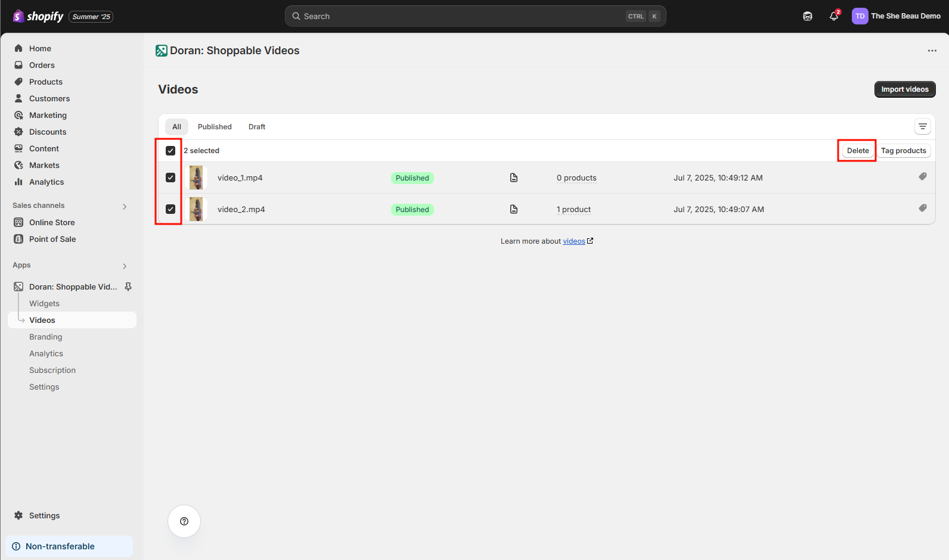Click the date 'Jul 7, 2025, 10:49:12 AM'
The image size is (949, 560).
click(x=718, y=178)
